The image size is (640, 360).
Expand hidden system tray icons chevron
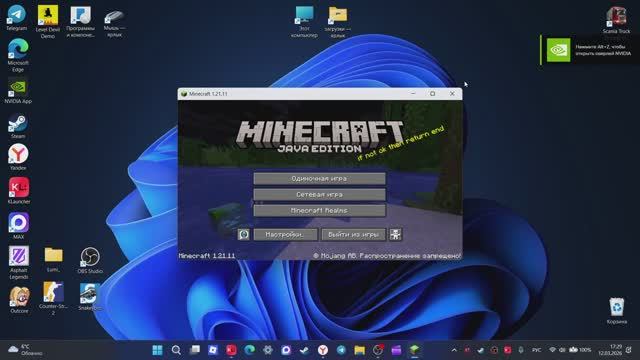pos(454,350)
